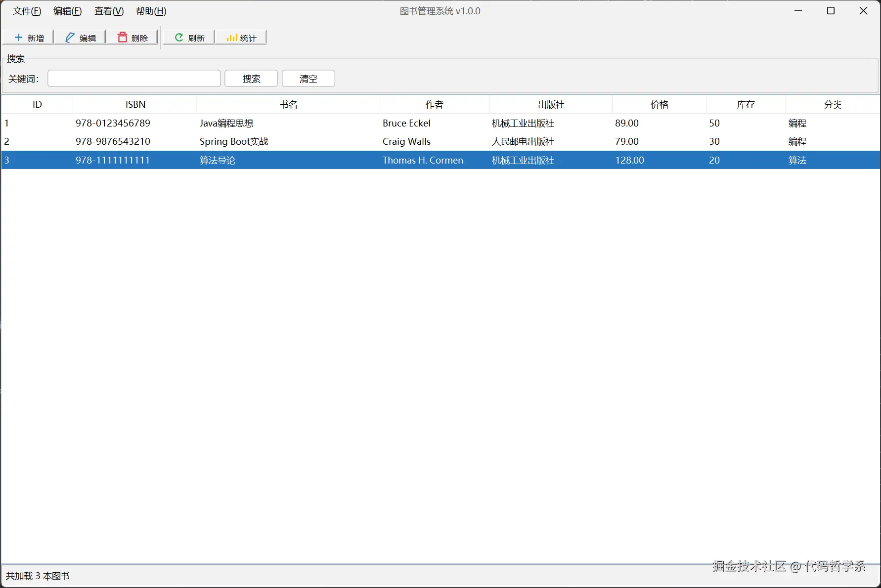Click the 统计 bar chart icon
881x588 pixels.
(231, 38)
